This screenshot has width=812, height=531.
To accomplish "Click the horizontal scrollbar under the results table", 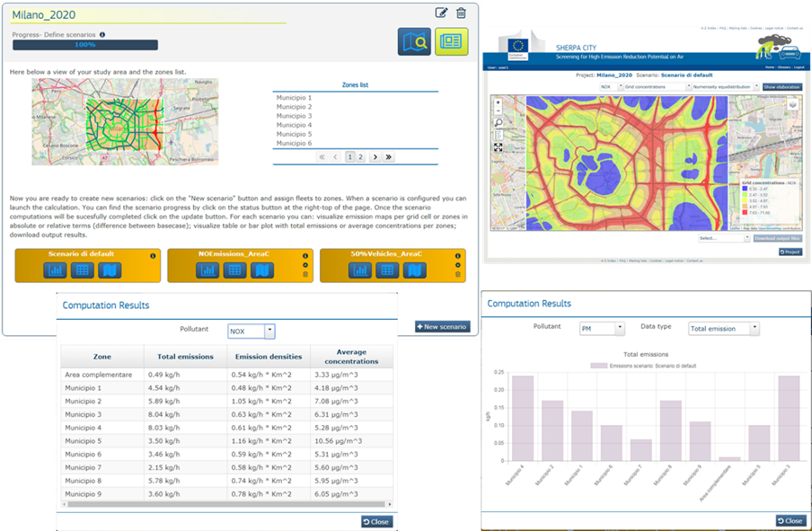I will point(226,504).
